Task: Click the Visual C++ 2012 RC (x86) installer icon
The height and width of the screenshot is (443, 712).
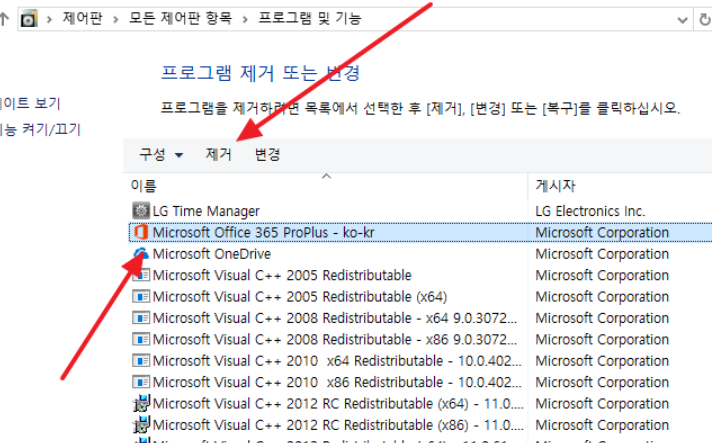Action: point(141,424)
